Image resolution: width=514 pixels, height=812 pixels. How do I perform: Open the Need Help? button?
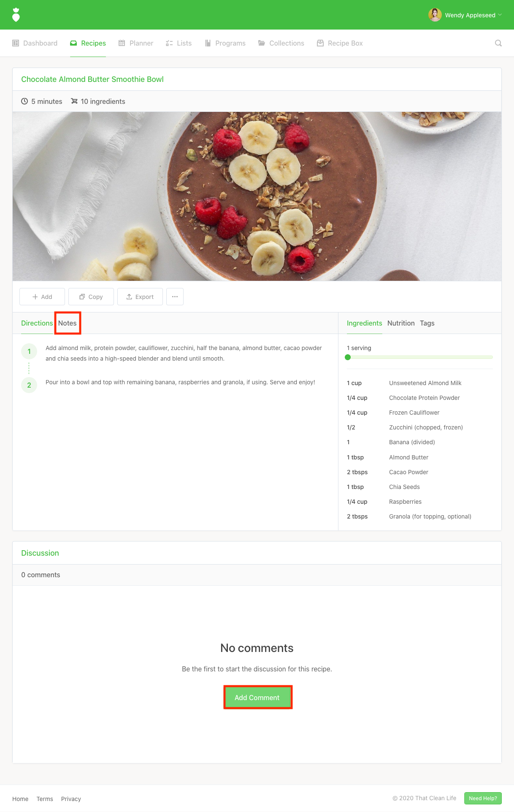(483, 798)
